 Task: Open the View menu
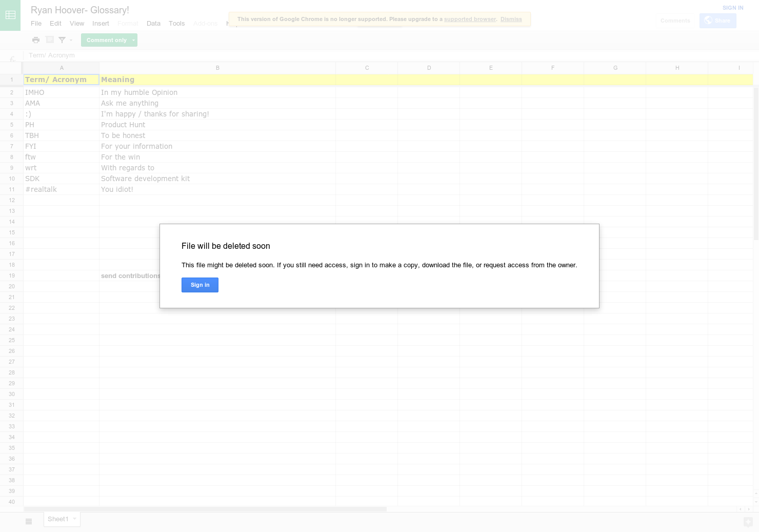(x=77, y=24)
